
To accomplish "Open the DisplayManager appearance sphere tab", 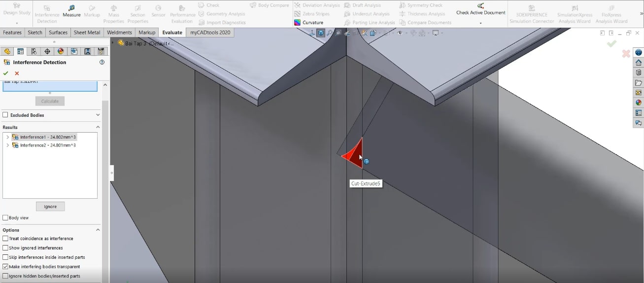I will 61,51.
